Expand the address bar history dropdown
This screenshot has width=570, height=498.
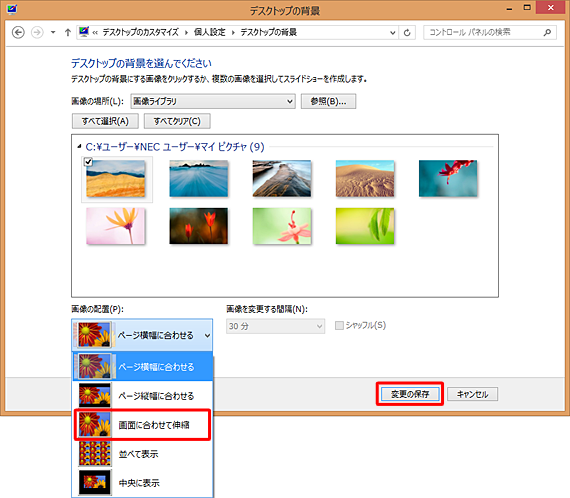coord(393,33)
